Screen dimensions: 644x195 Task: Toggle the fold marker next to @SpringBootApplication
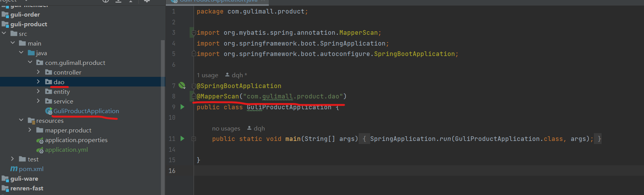[194, 86]
